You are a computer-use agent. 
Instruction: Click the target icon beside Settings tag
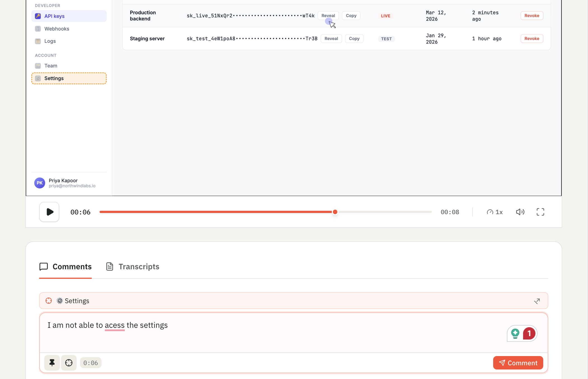(x=49, y=301)
